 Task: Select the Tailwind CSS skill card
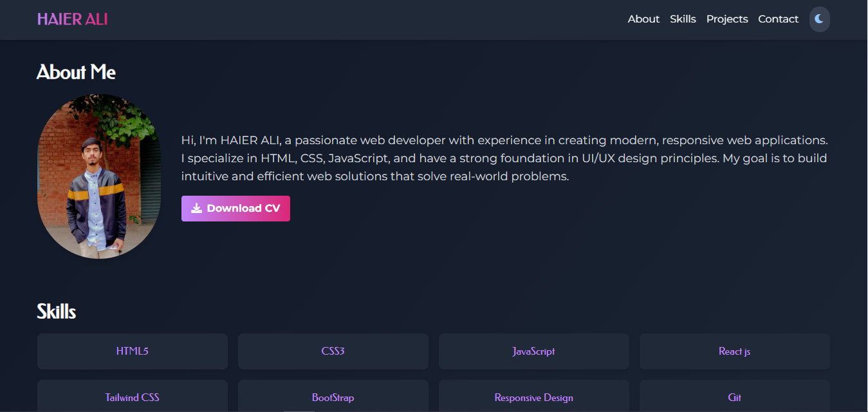[x=132, y=397]
